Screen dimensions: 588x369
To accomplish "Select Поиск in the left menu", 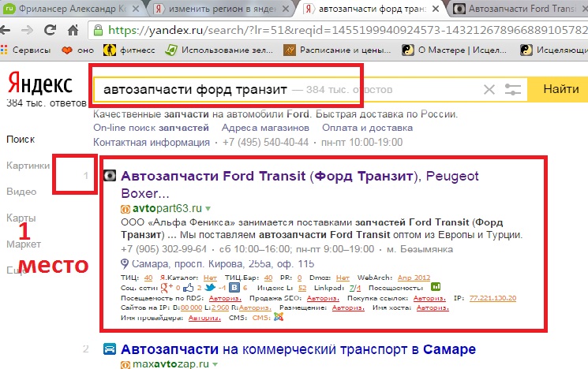I will coord(21,140).
